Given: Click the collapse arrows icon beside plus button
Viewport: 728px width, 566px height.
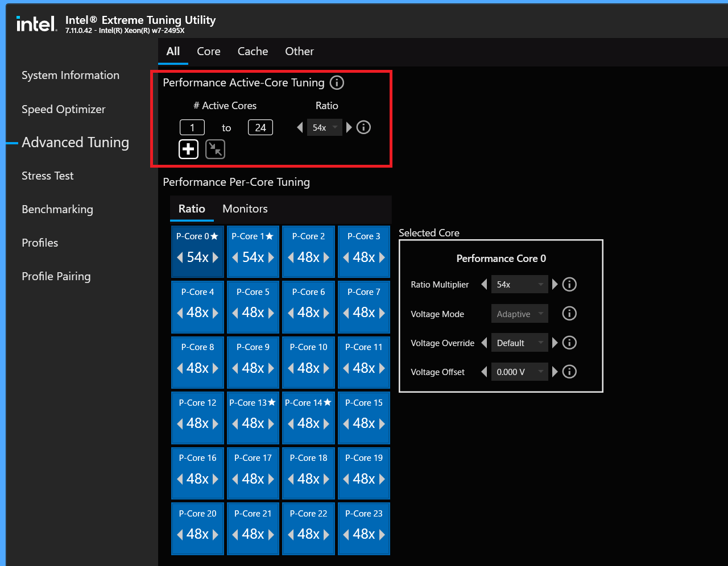Looking at the screenshot, I should coord(215,149).
